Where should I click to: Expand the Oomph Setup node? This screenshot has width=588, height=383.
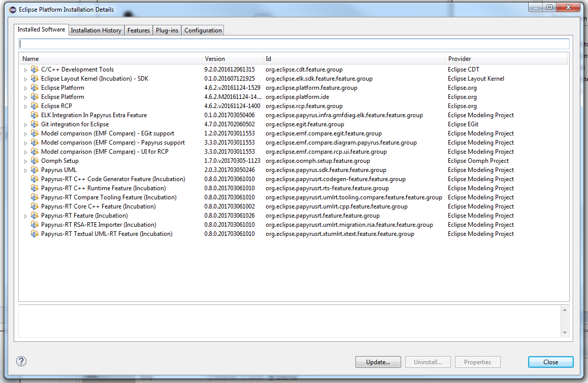25,161
